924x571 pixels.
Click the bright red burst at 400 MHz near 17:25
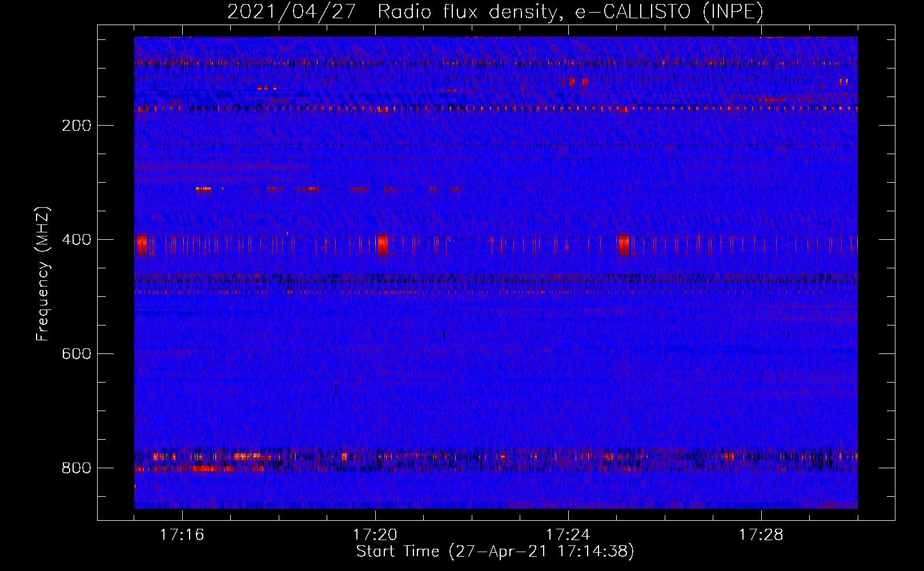pyautogui.click(x=624, y=245)
